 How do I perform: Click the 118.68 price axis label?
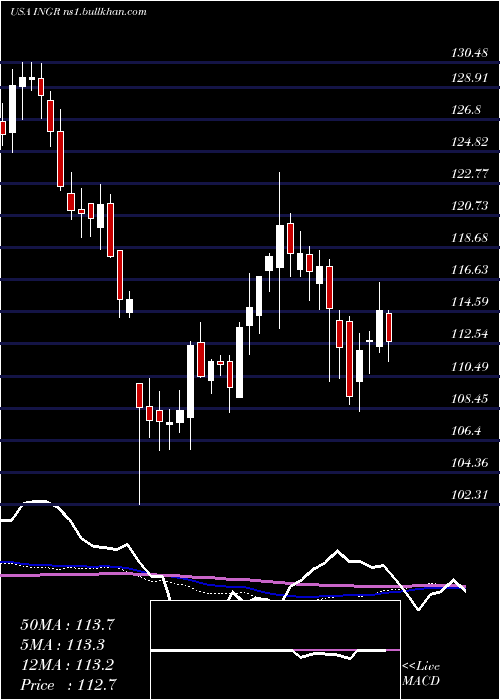[469, 238]
